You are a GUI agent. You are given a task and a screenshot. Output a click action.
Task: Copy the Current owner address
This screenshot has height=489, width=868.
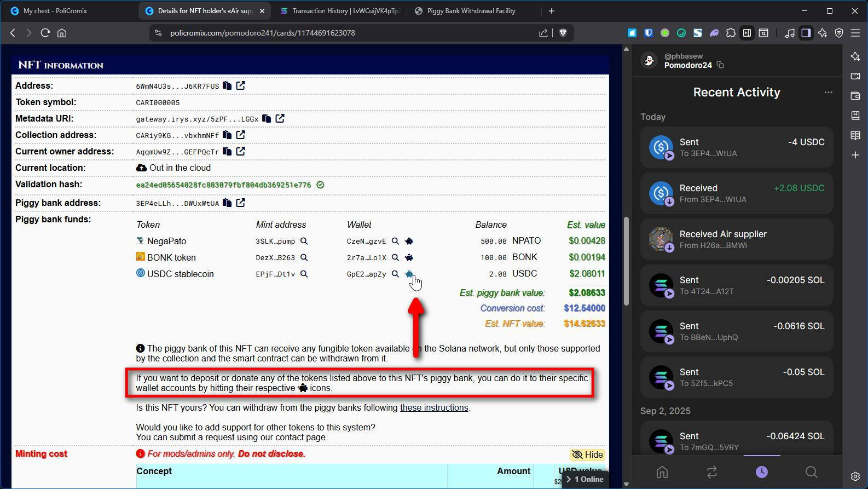tap(227, 152)
